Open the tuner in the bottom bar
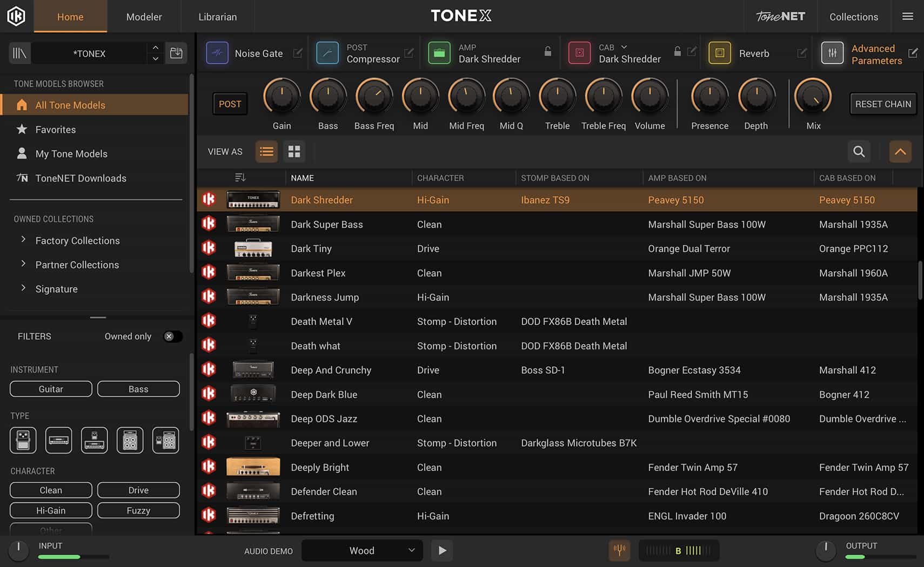The width and height of the screenshot is (924, 567). point(619,550)
